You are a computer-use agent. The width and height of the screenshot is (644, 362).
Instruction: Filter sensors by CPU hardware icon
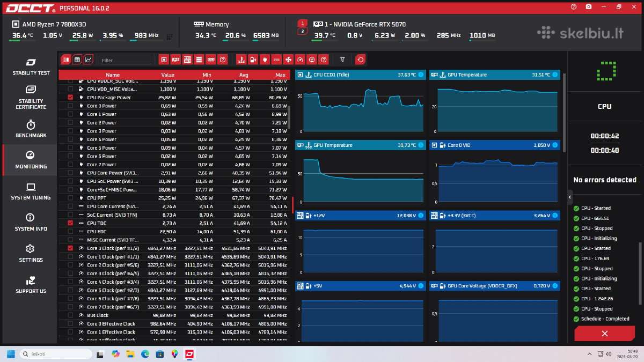pos(164,60)
